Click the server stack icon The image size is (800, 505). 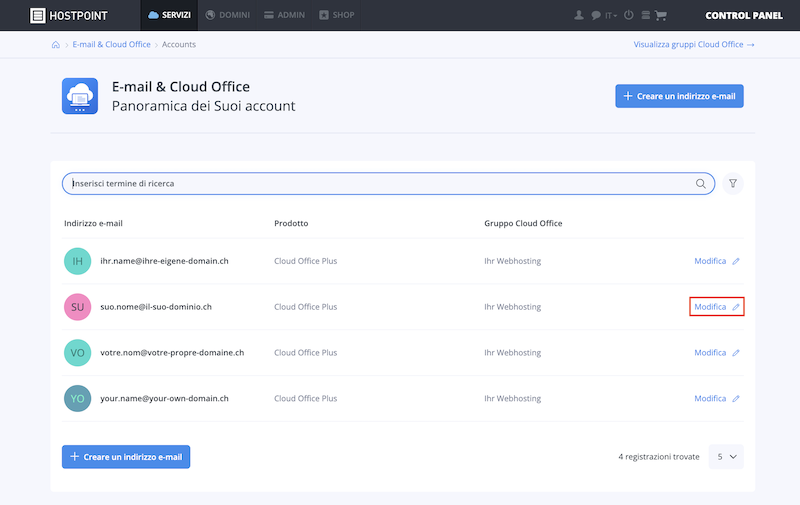645,15
